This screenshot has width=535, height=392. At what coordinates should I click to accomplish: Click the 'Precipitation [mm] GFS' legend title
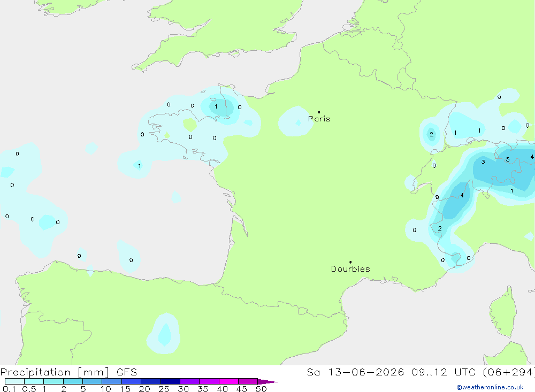(68, 372)
